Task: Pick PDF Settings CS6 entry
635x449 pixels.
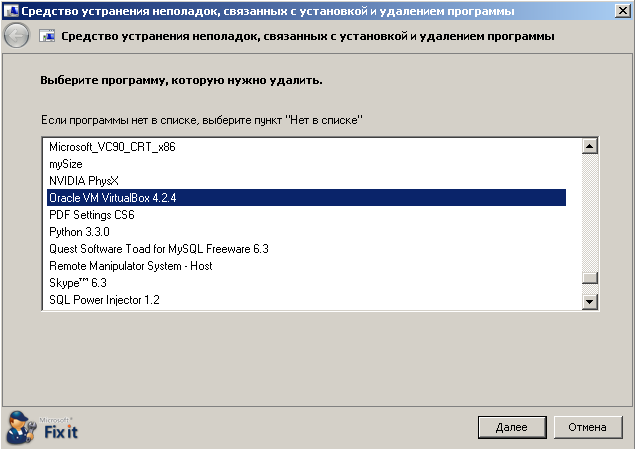Action: pyautogui.click(x=91, y=215)
